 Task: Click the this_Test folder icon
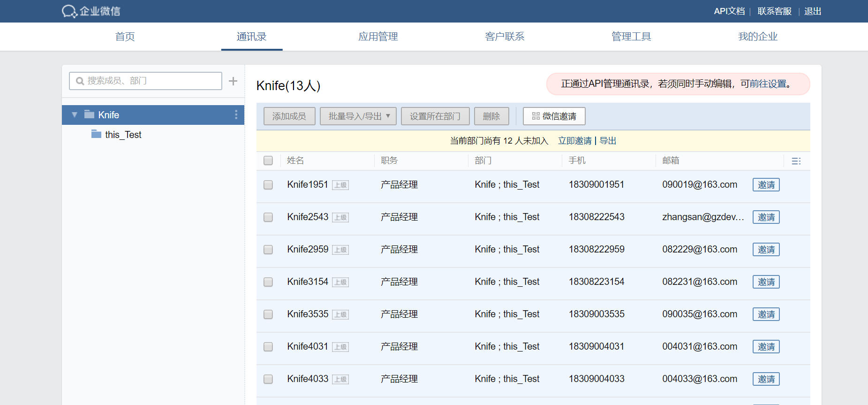[96, 134]
